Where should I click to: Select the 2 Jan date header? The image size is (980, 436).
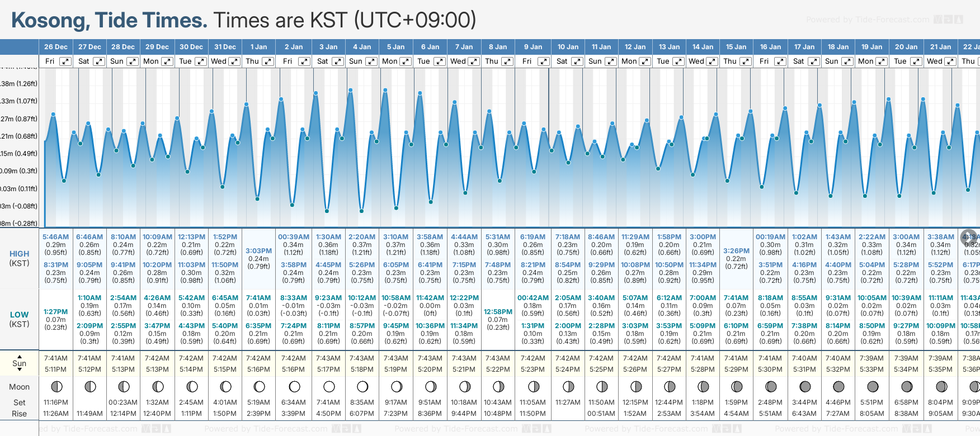pos(294,47)
